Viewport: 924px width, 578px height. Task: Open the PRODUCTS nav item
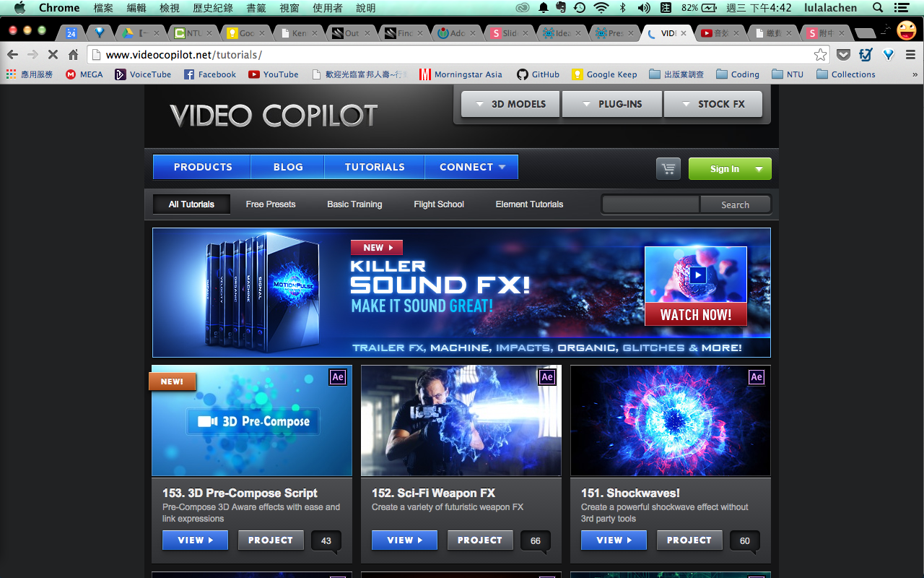click(x=202, y=167)
